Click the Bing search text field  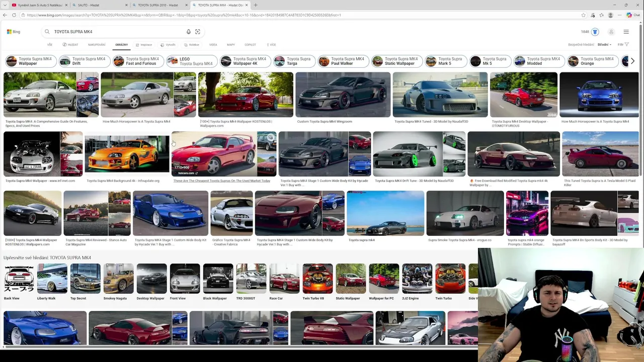[118, 32]
